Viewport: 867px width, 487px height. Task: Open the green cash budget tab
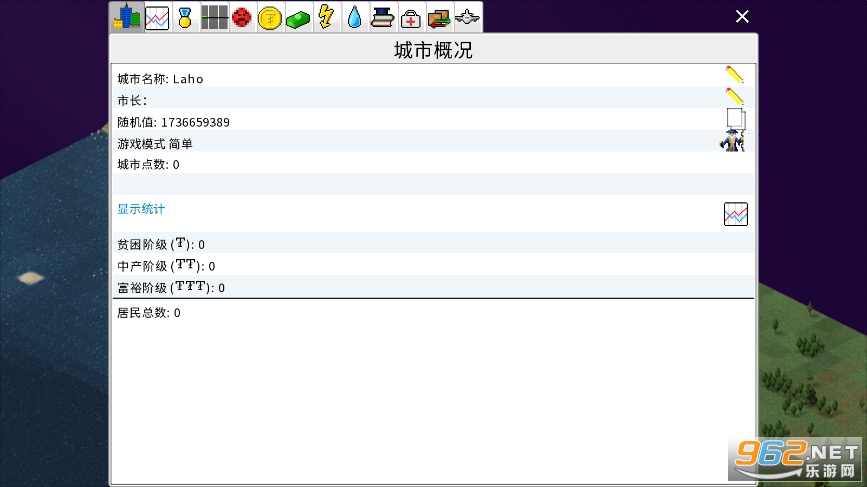pyautogui.click(x=298, y=18)
